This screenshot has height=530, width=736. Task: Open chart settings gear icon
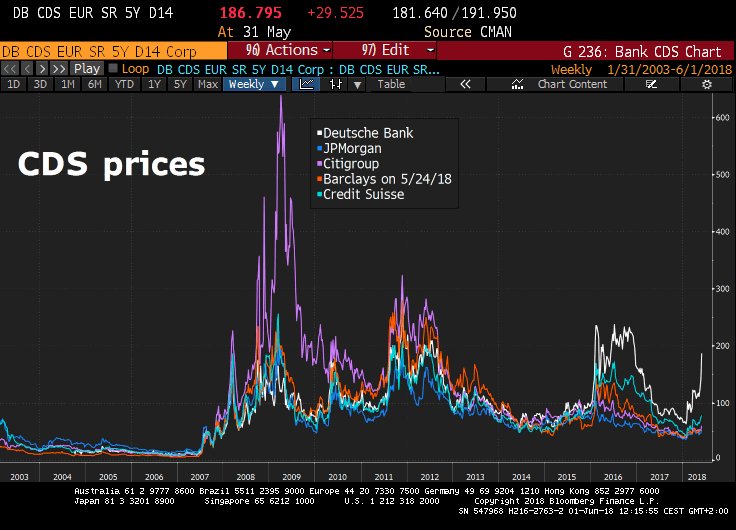[x=707, y=84]
